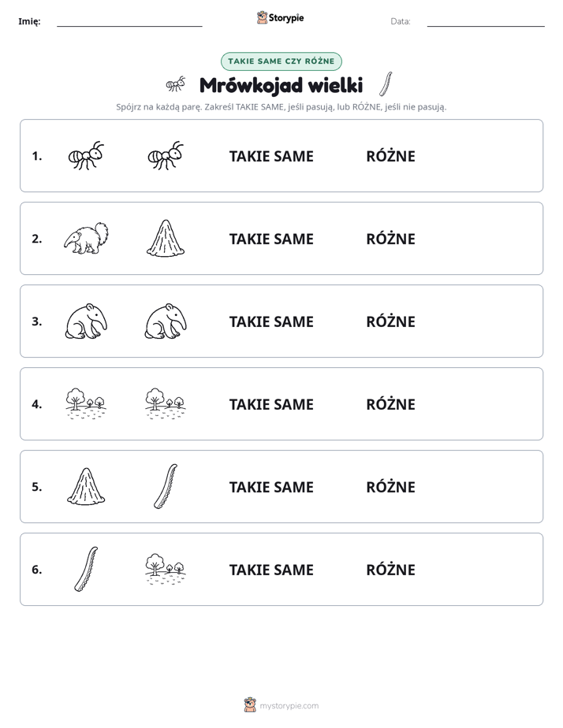563x728 pixels.
Task: Choose TAKIE SAME in row 4
Action: click(x=271, y=404)
